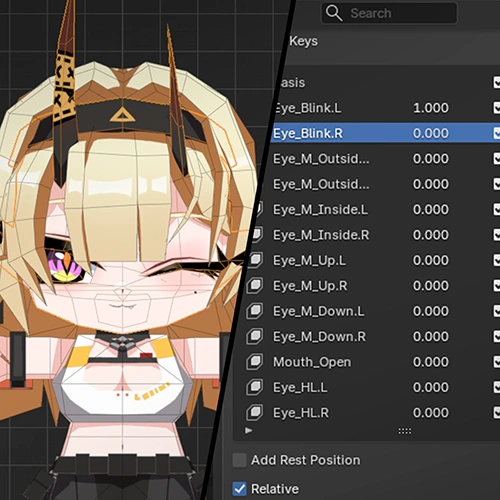This screenshot has height=500, width=500.
Task: Click the shape key icon beside Mouth_Open
Action: (254, 362)
